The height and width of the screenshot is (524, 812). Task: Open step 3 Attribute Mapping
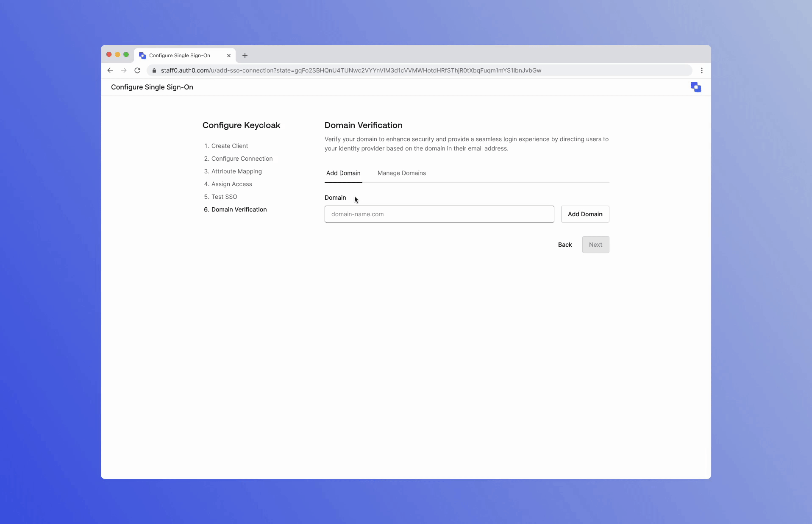233,171
